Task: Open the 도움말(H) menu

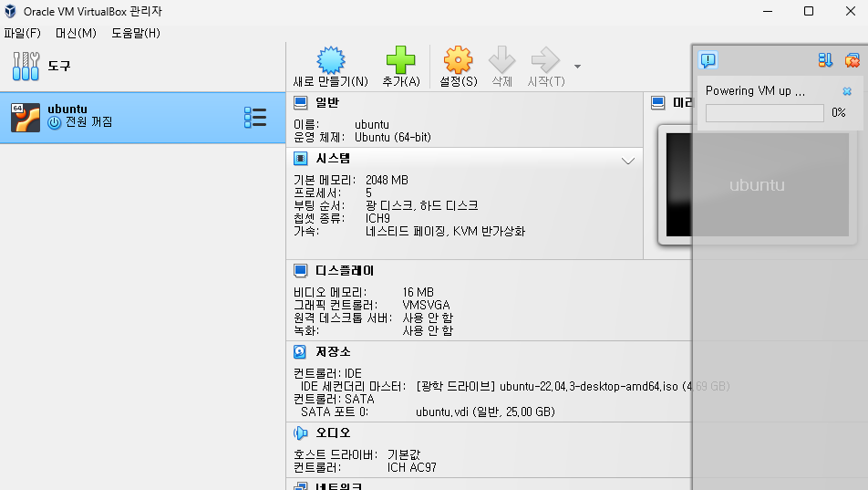Action: point(136,33)
